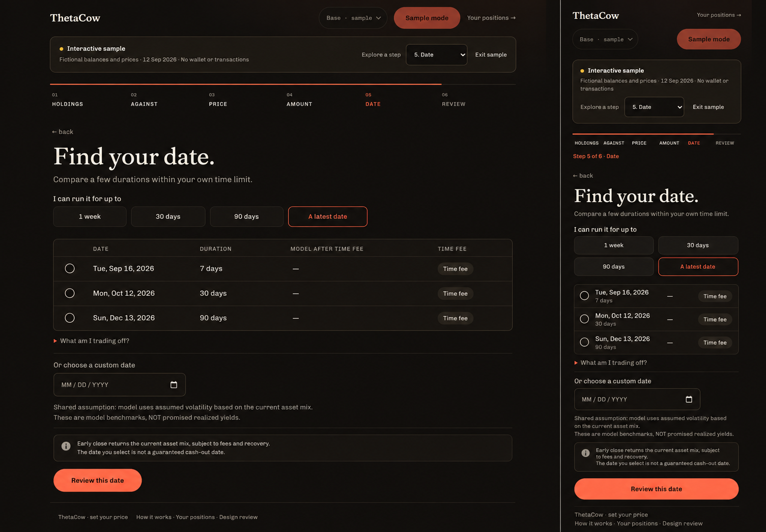Open calendar picker icon in right panel date field

click(689, 400)
